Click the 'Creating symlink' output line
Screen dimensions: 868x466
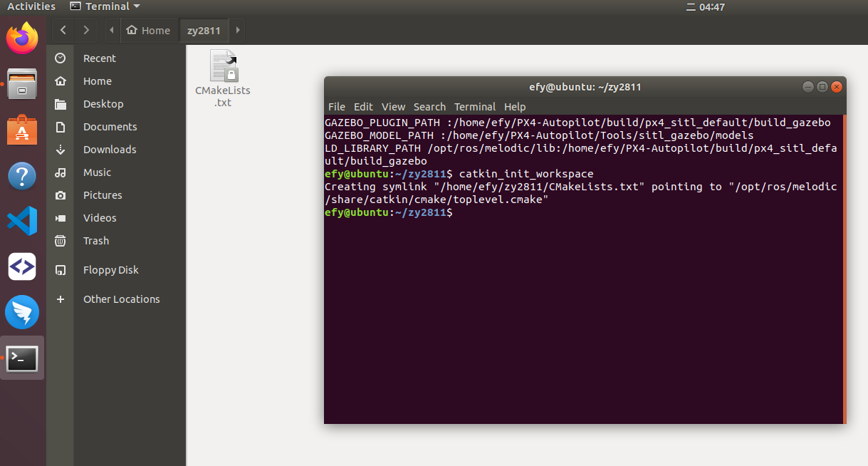pyautogui.click(x=580, y=193)
